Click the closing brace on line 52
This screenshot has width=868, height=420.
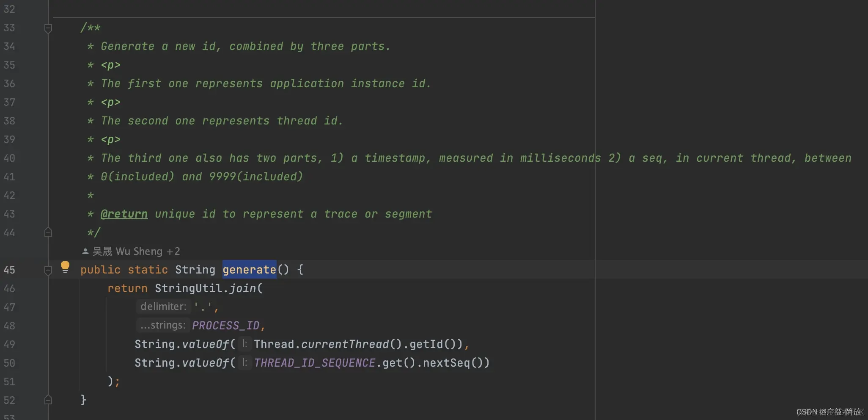pyautogui.click(x=83, y=400)
